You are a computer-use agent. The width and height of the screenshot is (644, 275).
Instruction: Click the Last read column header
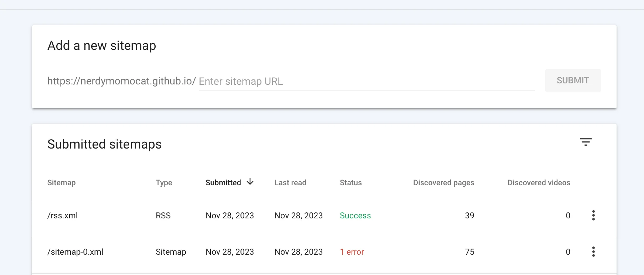click(290, 183)
